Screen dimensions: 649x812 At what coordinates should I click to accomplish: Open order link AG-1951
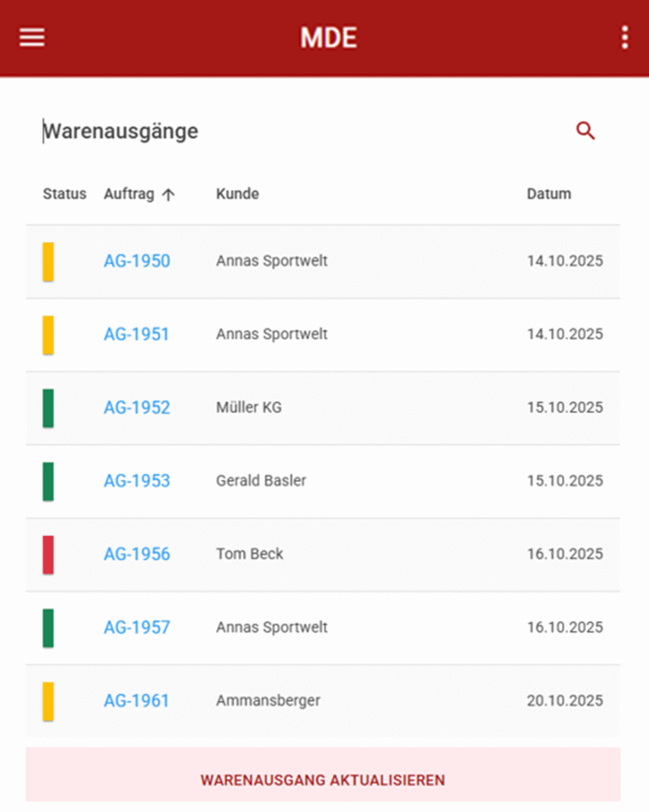(x=136, y=335)
